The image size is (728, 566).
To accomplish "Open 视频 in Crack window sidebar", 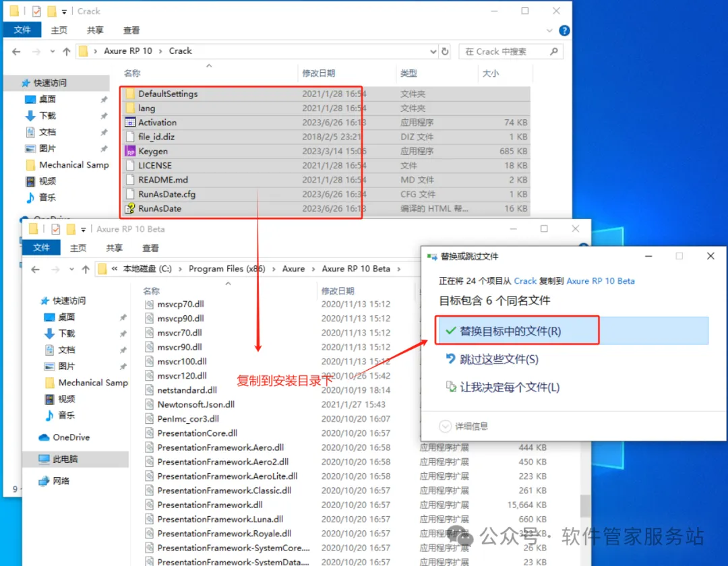I will click(x=47, y=181).
